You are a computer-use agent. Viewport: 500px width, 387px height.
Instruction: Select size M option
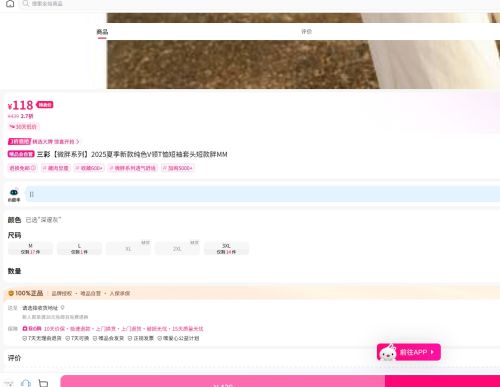30,249
